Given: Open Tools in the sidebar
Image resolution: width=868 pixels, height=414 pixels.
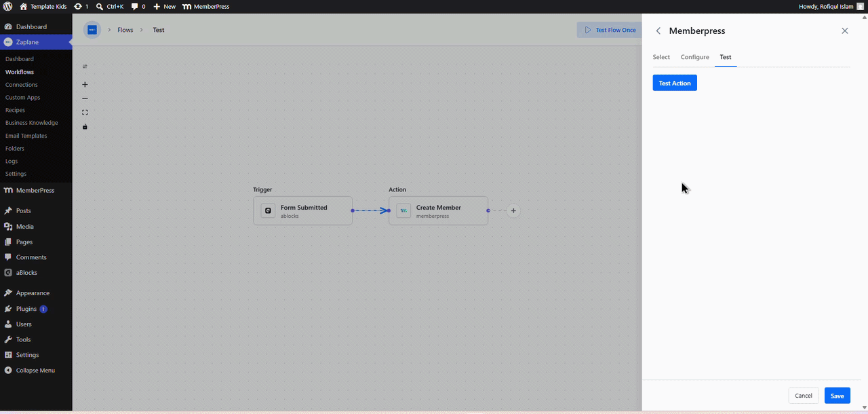Looking at the screenshot, I should 36,339.
